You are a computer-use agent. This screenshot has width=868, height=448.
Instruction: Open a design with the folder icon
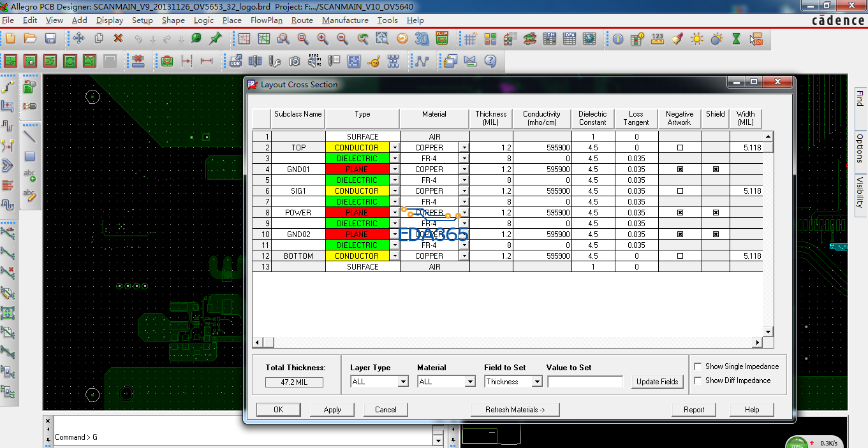click(30, 39)
